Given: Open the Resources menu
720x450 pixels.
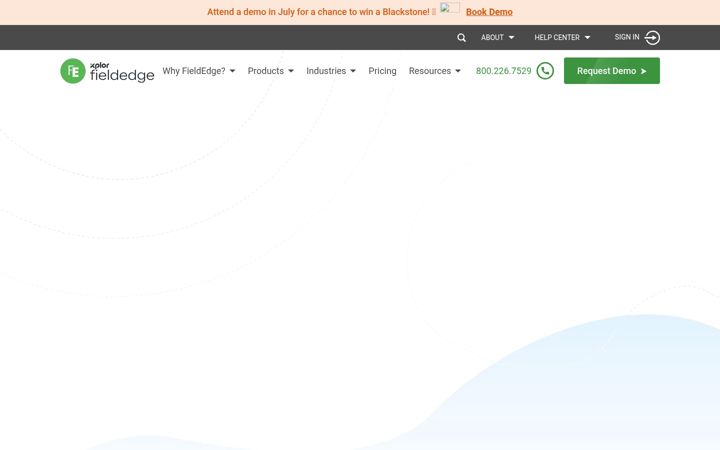Looking at the screenshot, I should coord(430,71).
